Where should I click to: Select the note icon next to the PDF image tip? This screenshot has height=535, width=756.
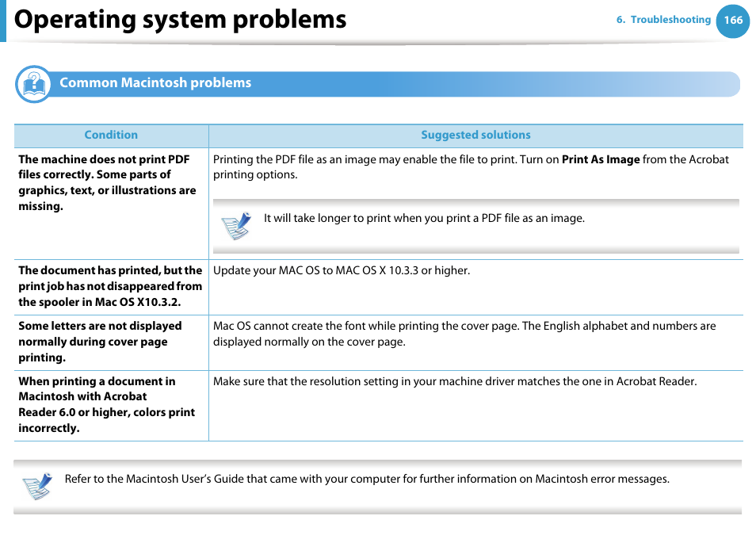click(235, 226)
